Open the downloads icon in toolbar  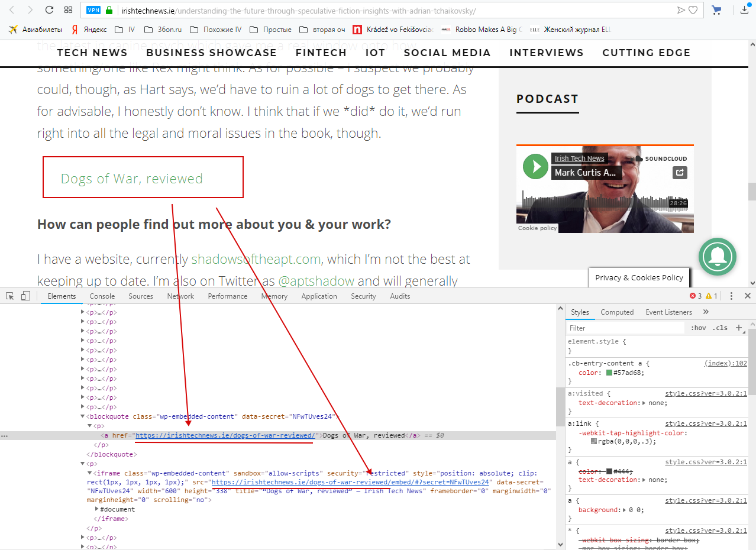[745, 10]
